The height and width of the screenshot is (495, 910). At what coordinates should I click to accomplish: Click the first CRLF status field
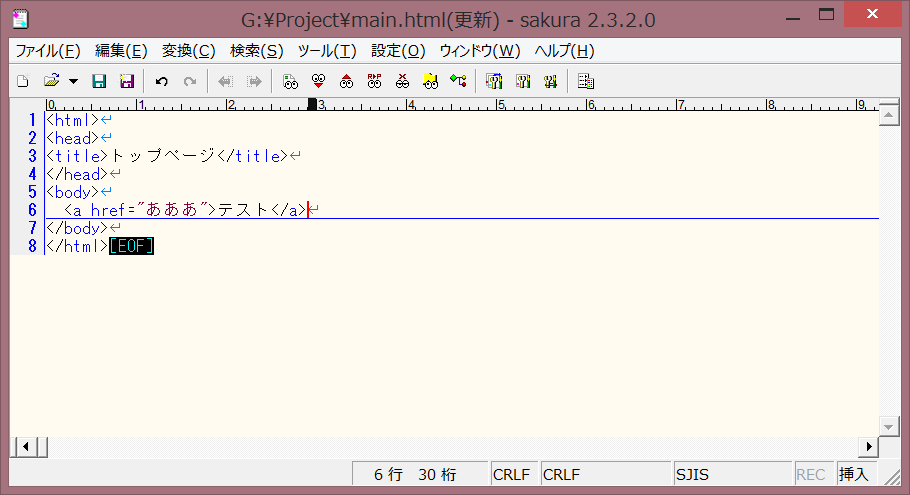pos(513,475)
